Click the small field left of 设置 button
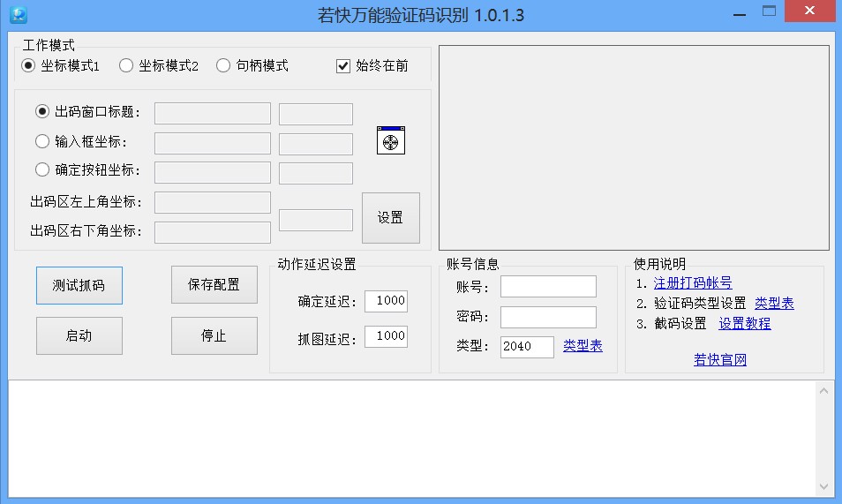842x504 pixels. (316, 221)
